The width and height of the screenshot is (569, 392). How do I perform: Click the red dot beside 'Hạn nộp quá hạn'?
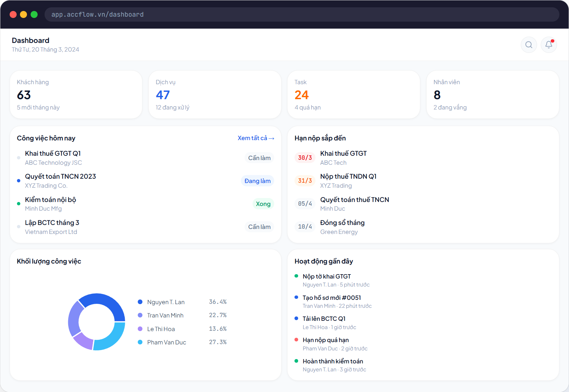296,340
